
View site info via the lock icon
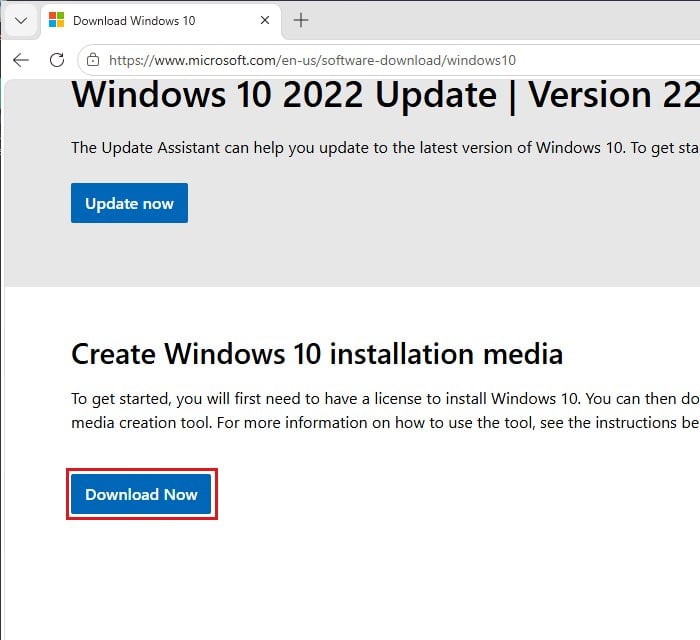(x=93, y=60)
